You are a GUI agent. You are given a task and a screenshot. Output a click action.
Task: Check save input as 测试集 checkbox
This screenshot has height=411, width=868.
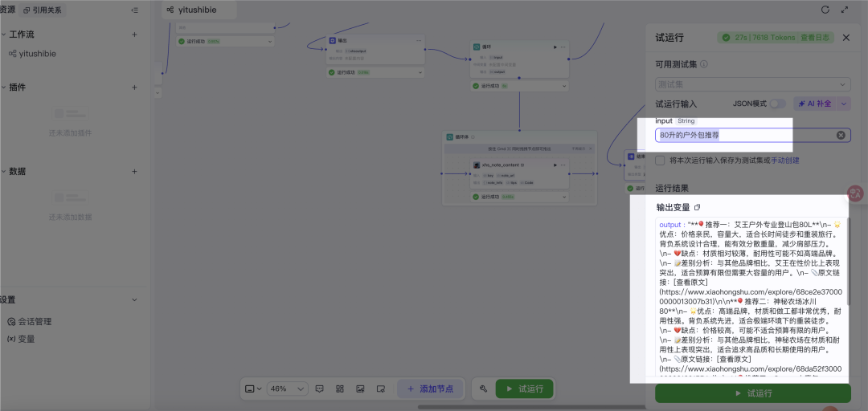[660, 161]
